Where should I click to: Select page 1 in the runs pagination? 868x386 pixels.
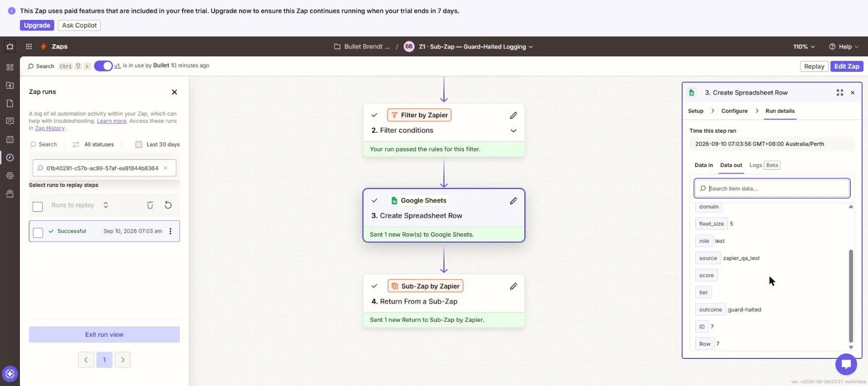coord(104,360)
